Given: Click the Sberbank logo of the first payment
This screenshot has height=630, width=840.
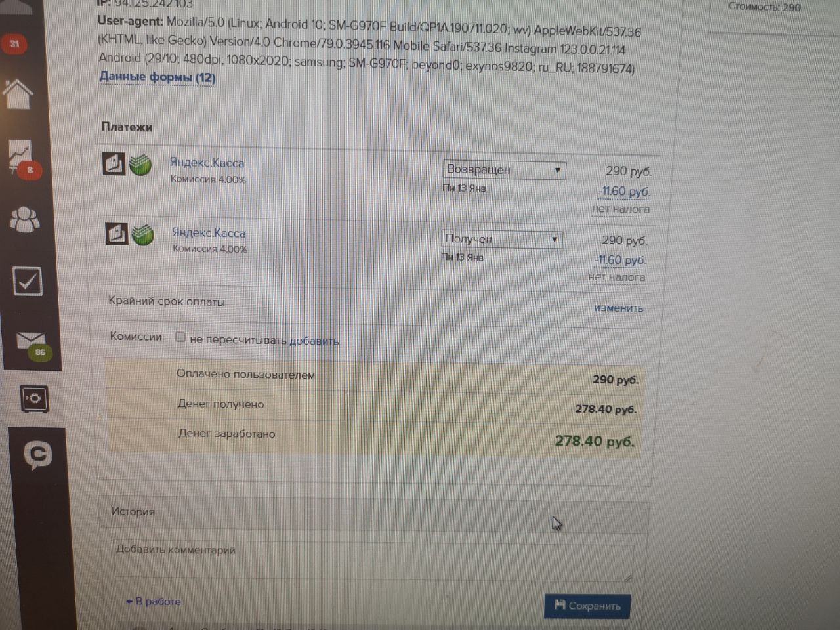Looking at the screenshot, I should coord(140,164).
